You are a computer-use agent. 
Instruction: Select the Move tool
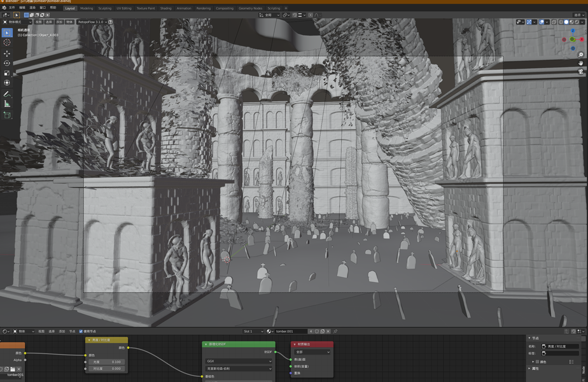(7, 53)
